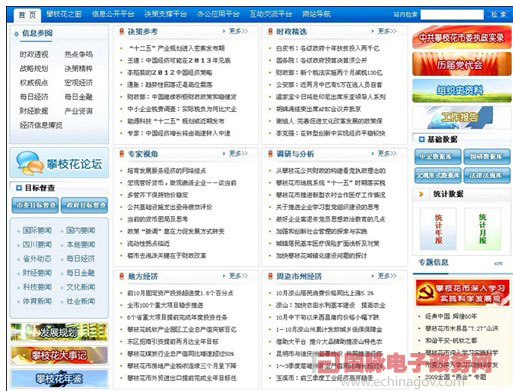Open the article 多管齐下保持物价稳定

coord(158,195)
